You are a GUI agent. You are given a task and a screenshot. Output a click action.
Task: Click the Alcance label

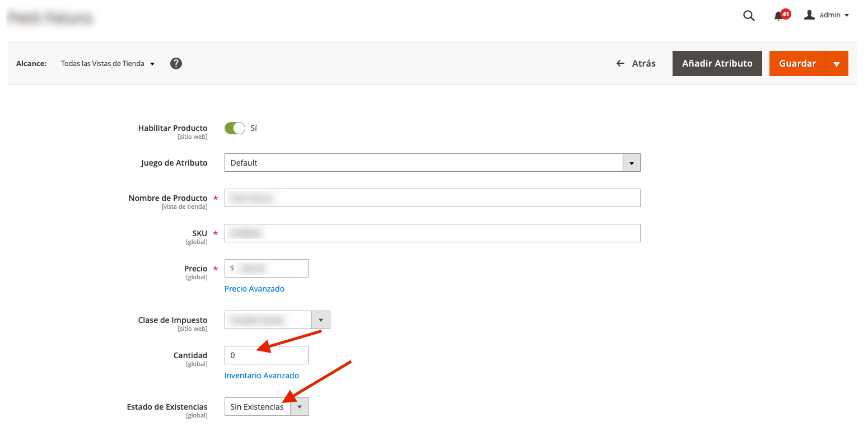point(31,64)
